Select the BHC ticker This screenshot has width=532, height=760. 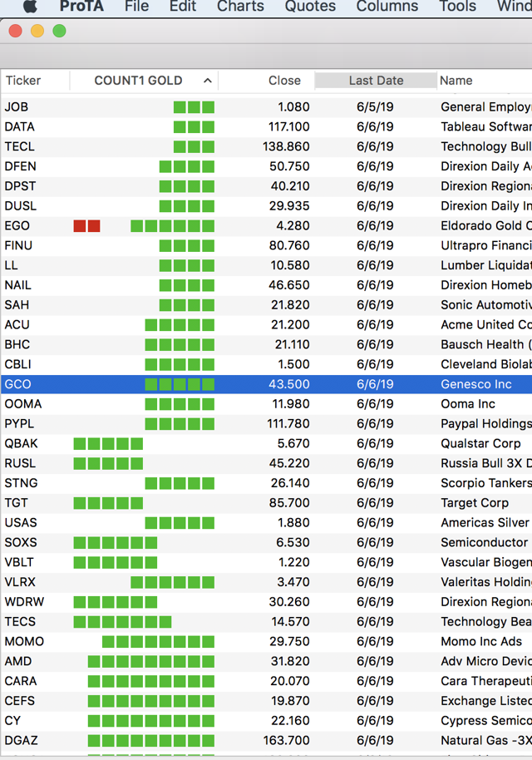pos(17,344)
